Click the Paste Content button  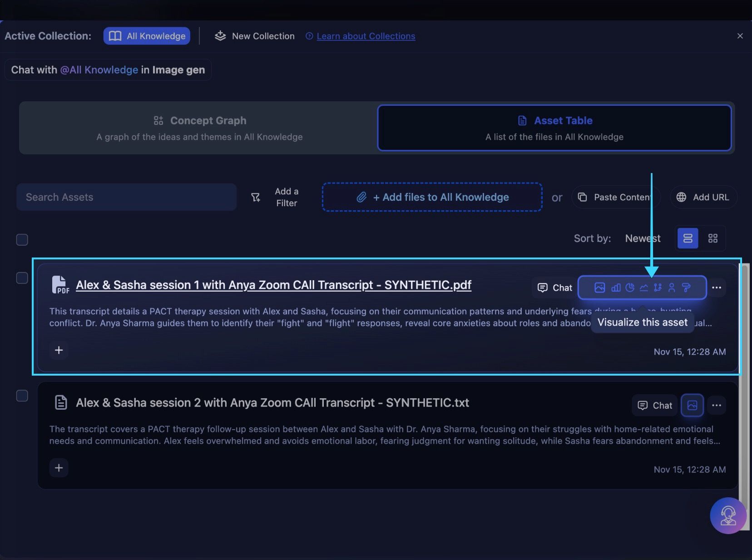coord(615,197)
